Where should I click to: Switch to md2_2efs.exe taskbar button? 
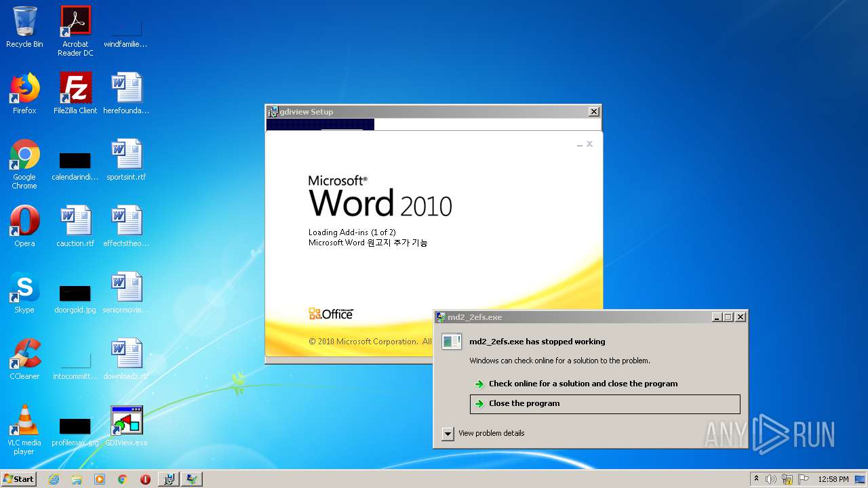(x=192, y=479)
